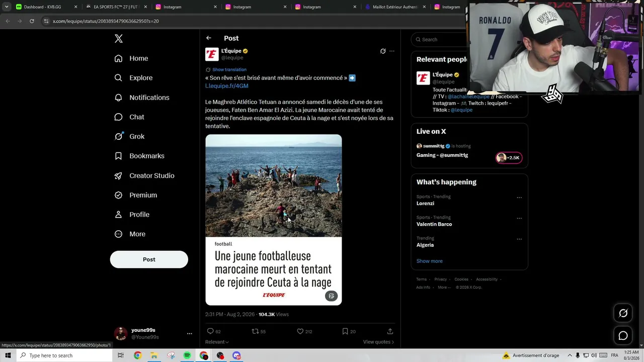The width and height of the screenshot is (644, 362).
Task: Open Profile from sidebar
Action: coord(132,215)
